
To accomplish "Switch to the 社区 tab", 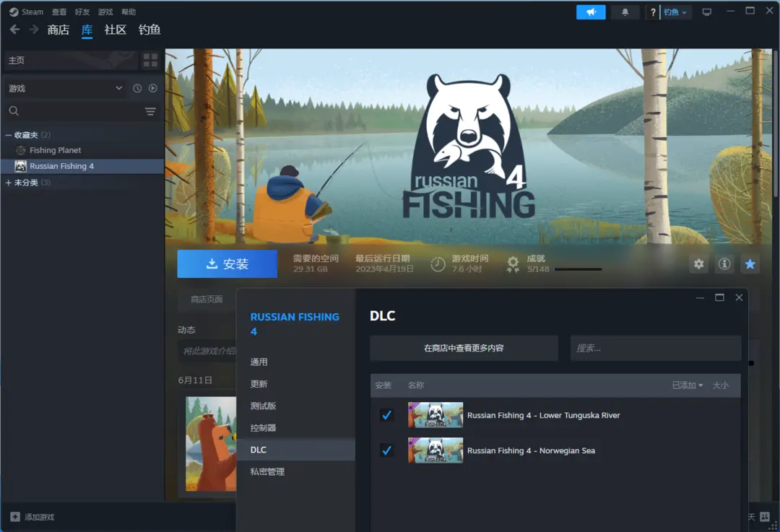I will (x=116, y=30).
